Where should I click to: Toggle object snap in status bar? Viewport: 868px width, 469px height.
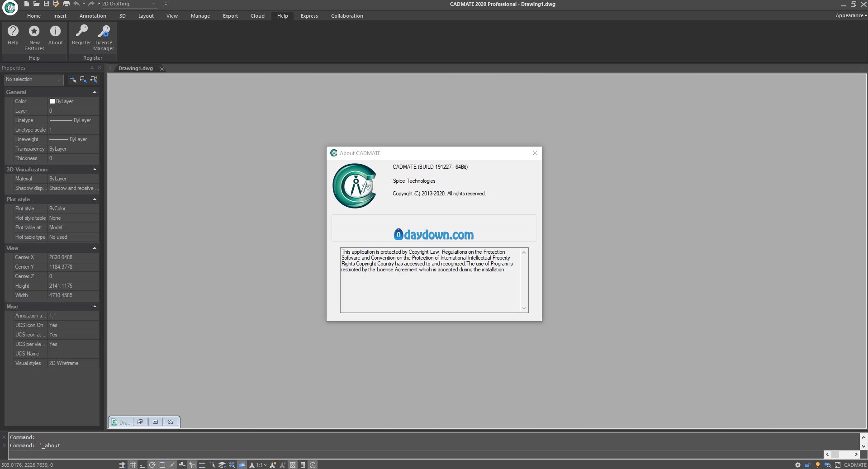coord(162,465)
